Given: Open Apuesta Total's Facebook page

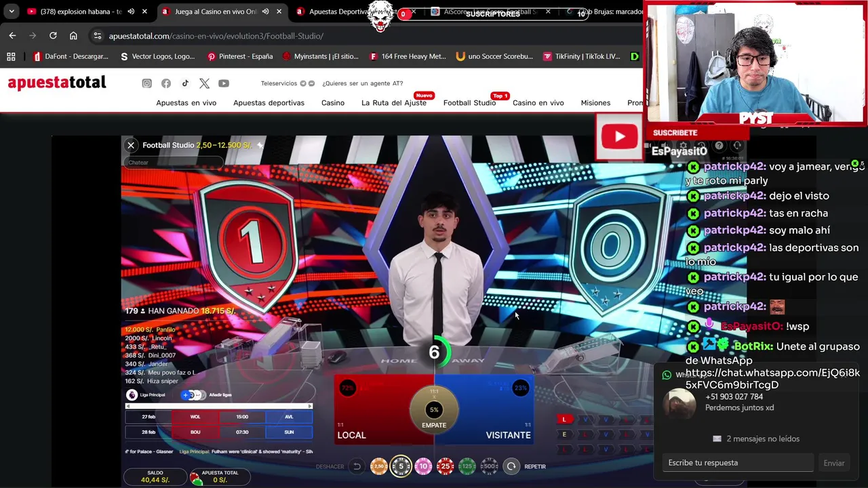Looking at the screenshot, I should click(x=166, y=83).
